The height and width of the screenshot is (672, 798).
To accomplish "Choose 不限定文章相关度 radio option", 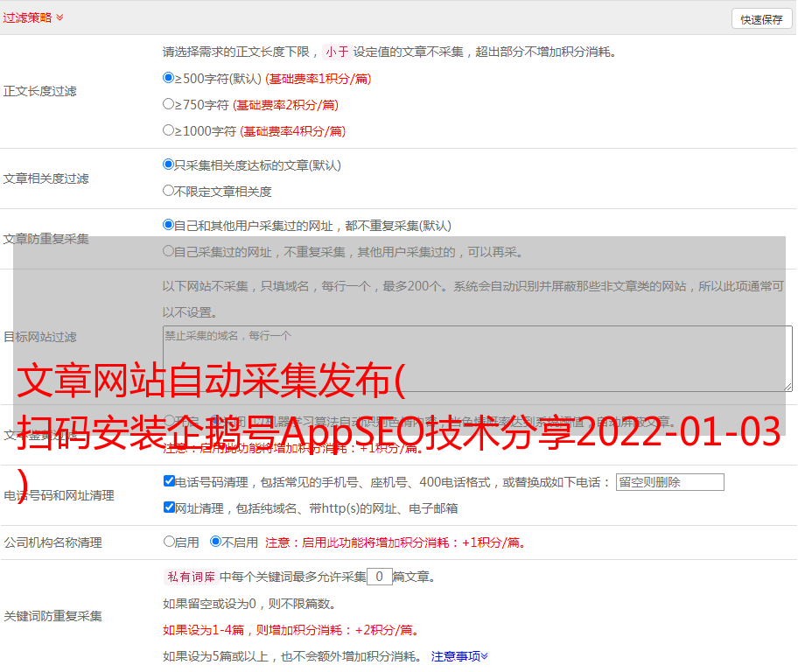I will tap(169, 191).
